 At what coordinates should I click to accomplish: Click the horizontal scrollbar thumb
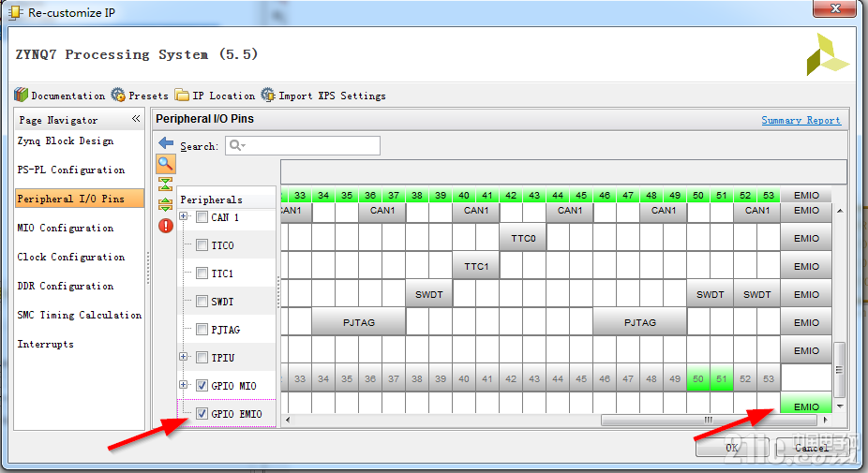click(x=709, y=420)
